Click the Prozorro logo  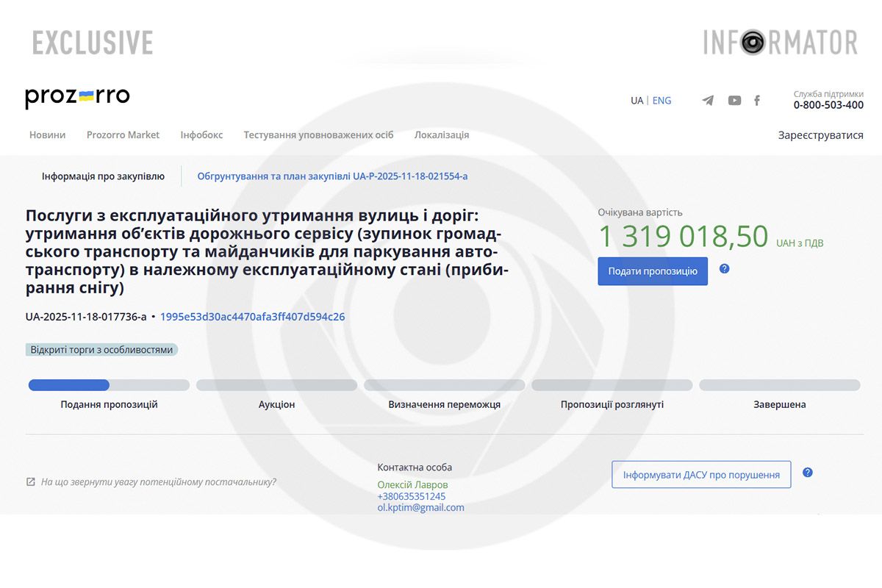77,96
